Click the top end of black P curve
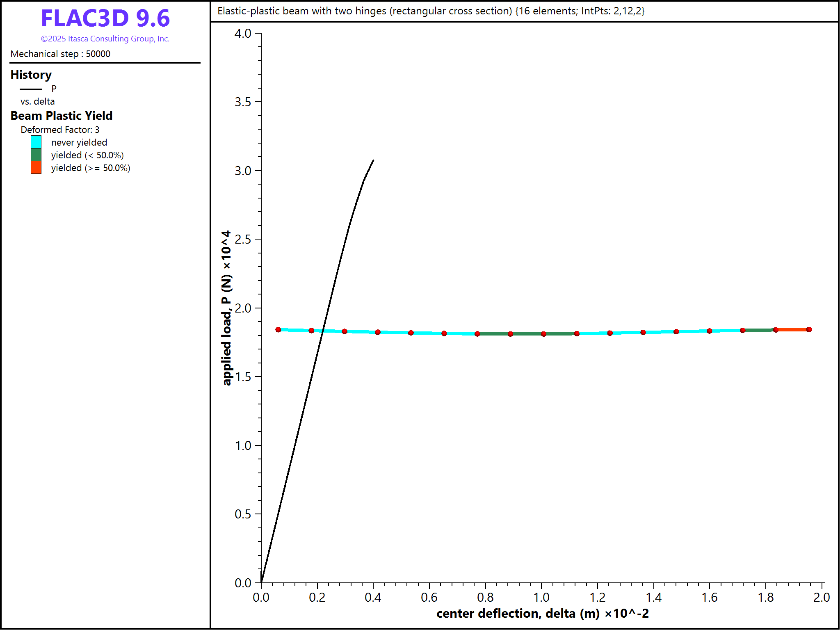 pyautogui.click(x=373, y=161)
